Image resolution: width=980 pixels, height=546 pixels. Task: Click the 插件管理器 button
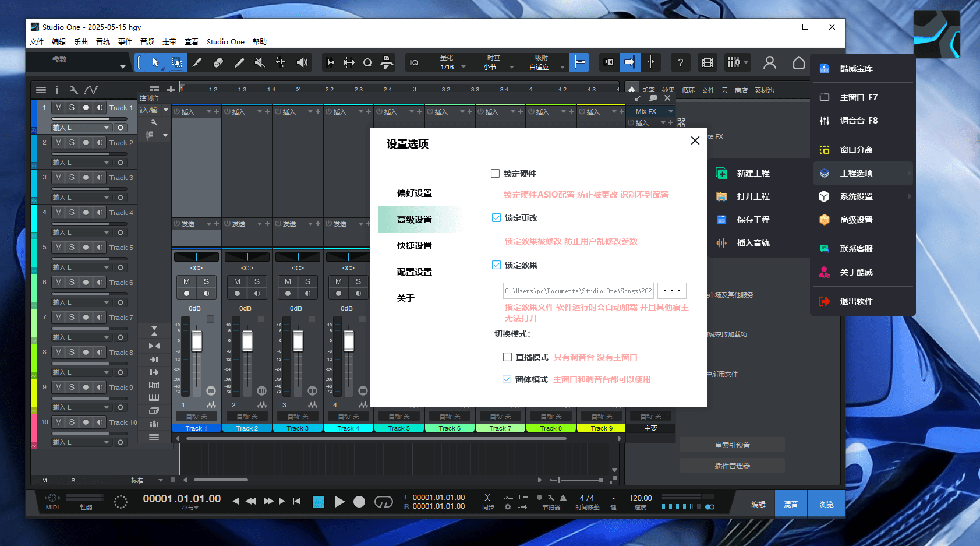pos(733,466)
